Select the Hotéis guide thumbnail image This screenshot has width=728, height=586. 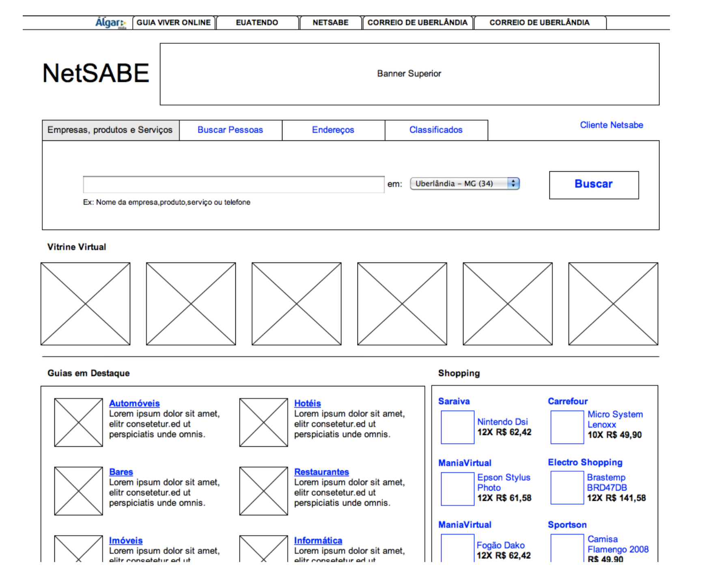click(x=263, y=422)
